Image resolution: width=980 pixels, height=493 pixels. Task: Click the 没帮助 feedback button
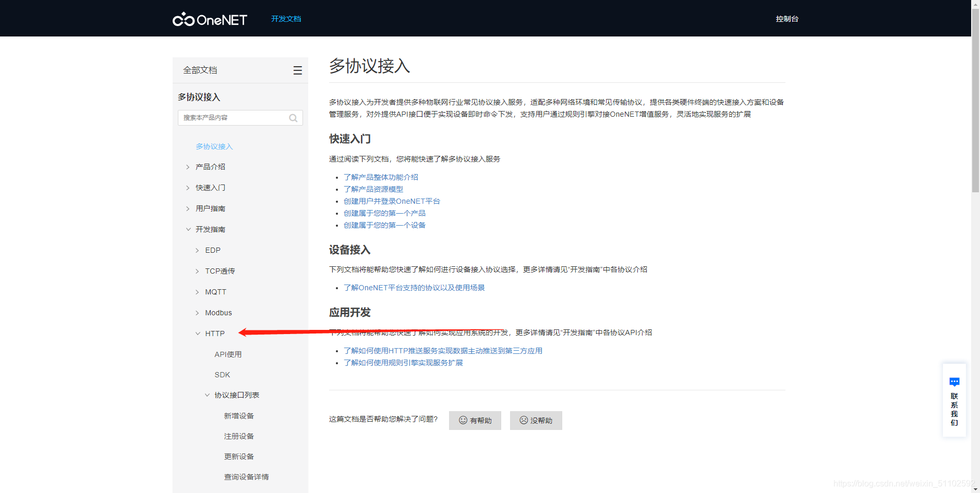point(536,421)
